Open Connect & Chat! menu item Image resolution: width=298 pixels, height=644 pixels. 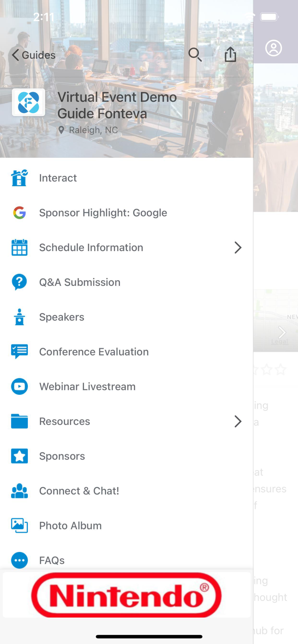(126, 491)
